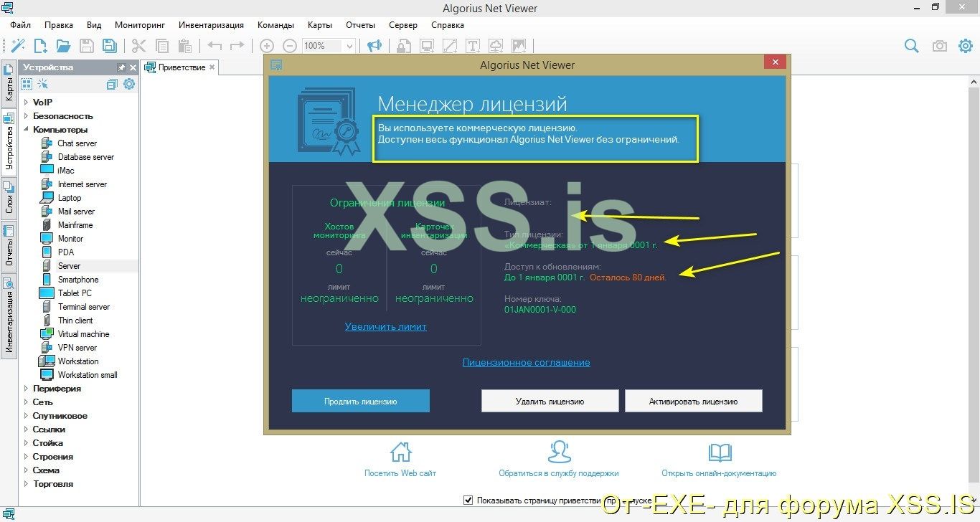The image size is (980, 522).
Task: Click the megaphone notifications icon
Action: [x=374, y=46]
